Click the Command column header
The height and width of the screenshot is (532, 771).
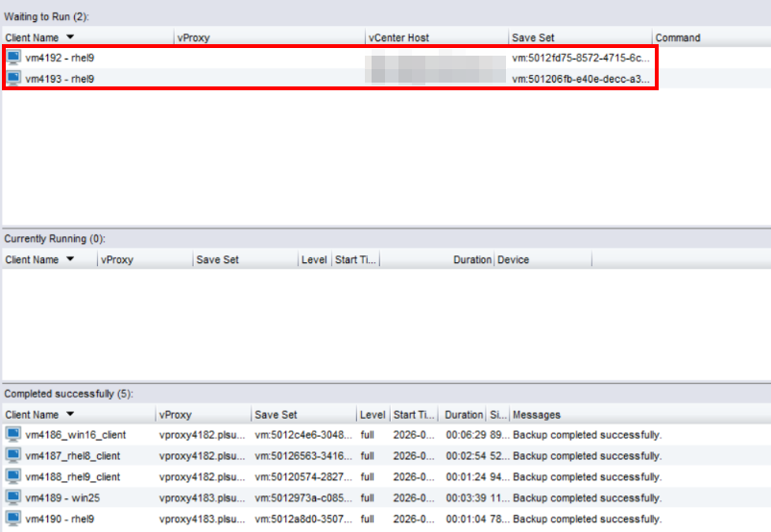(x=678, y=37)
